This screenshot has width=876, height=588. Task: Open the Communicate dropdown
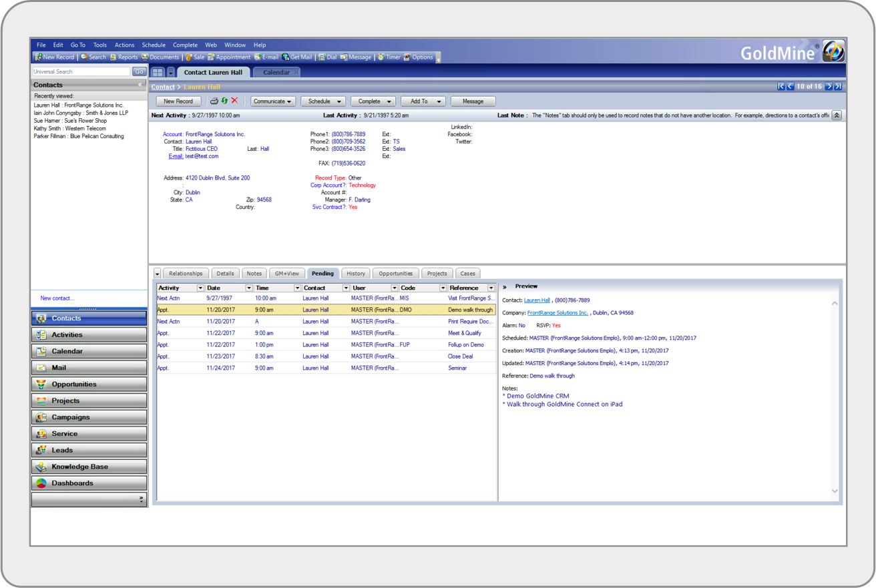(272, 101)
